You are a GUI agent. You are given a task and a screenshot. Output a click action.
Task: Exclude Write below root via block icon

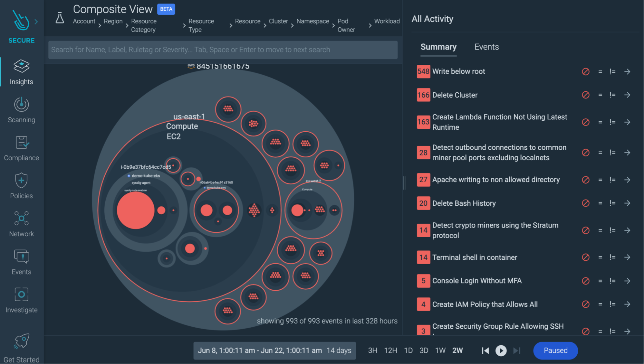tap(585, 72)
